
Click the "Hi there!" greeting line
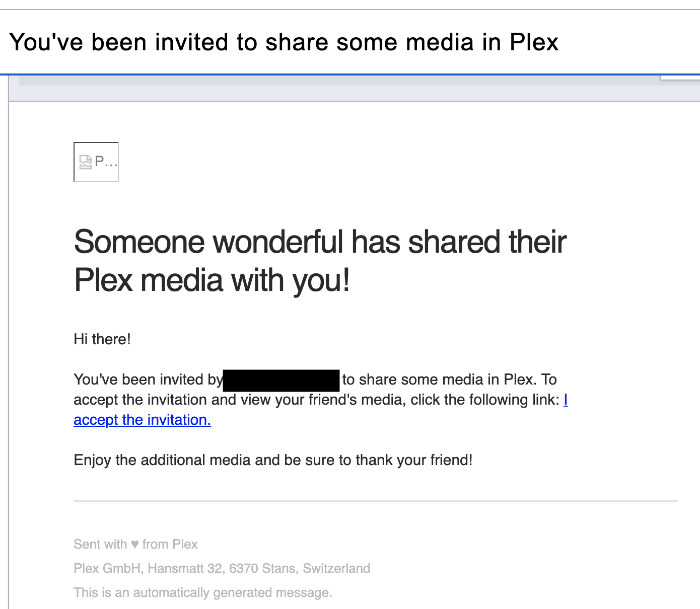pos(102,339)
